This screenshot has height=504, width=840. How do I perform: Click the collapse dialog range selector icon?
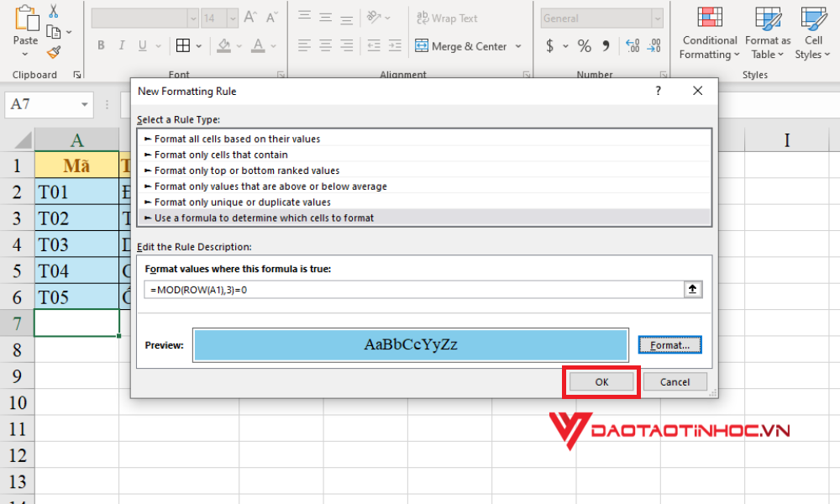[x=693, y=289]
